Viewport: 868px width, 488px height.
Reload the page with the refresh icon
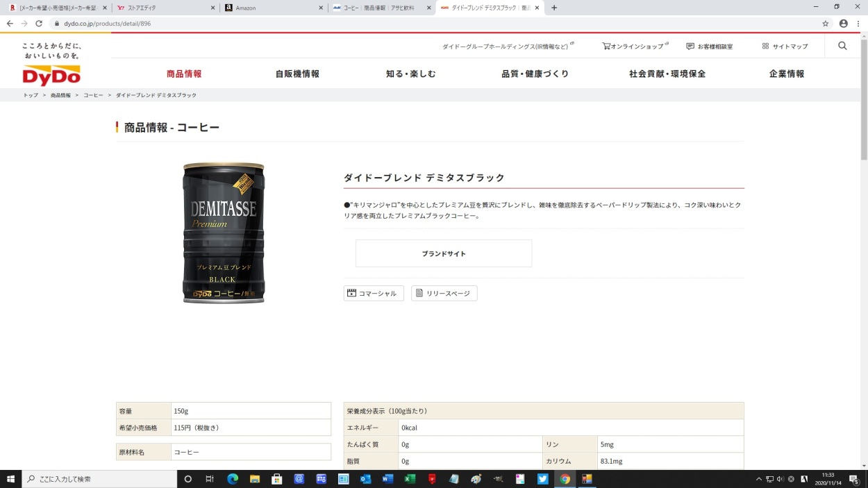[39, 23]
